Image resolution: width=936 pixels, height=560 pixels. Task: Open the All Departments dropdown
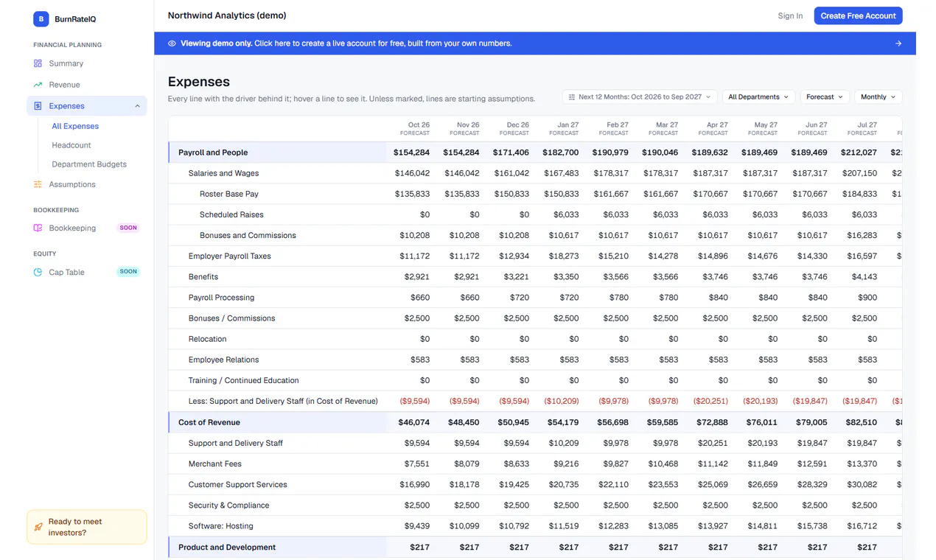pyautogui.click(x=758, y=97)
